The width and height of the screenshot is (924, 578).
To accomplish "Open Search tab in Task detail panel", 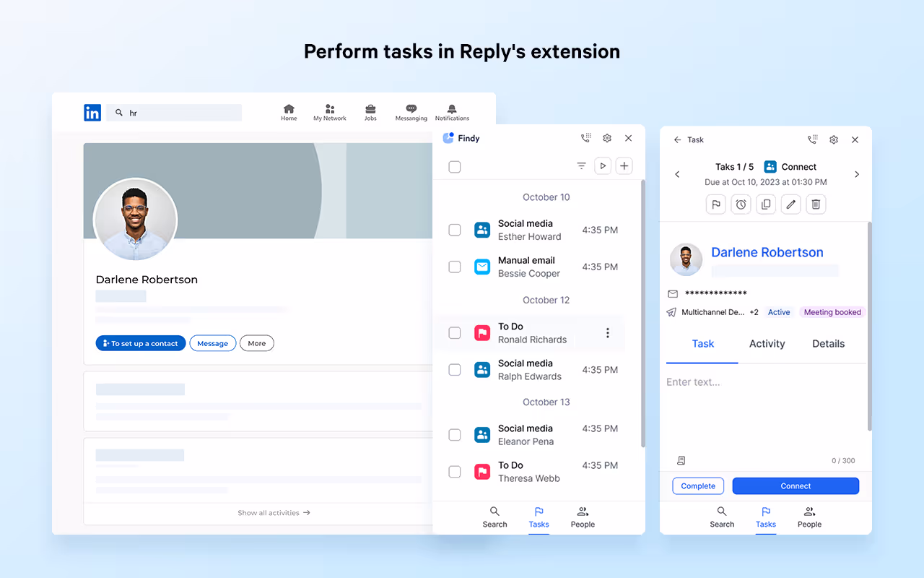I will (x=722, y=517).
